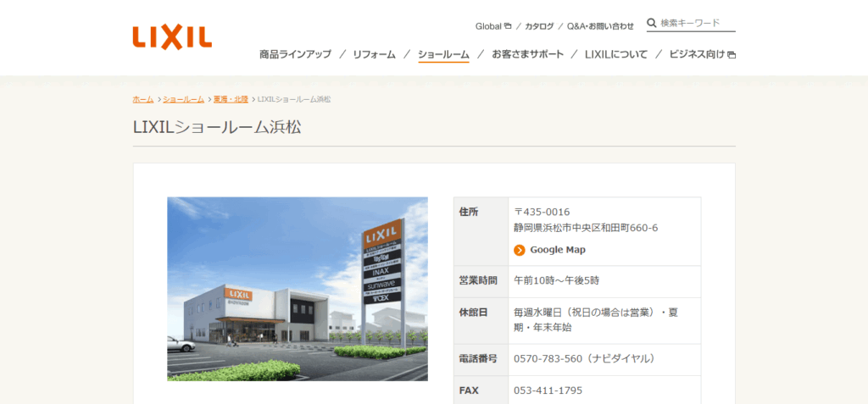Select the ショールーム menu item
The image size is (868, 404).
tap(443, 54)
